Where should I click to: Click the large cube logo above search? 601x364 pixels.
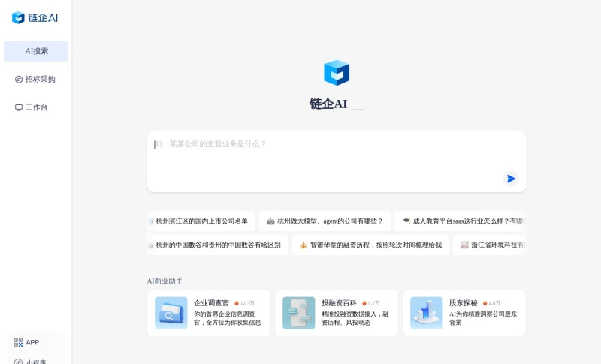(x=337, y=72)
